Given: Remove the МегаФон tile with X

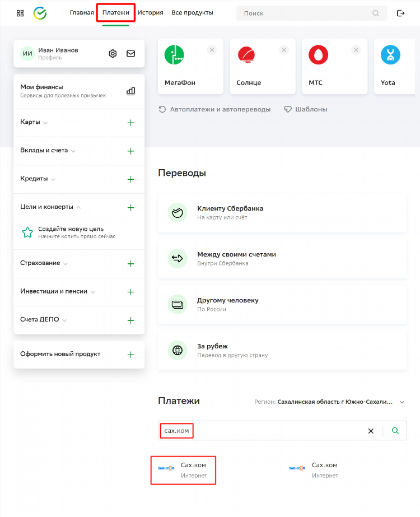Looking at the screenshot, I should (x=212, y=50).
